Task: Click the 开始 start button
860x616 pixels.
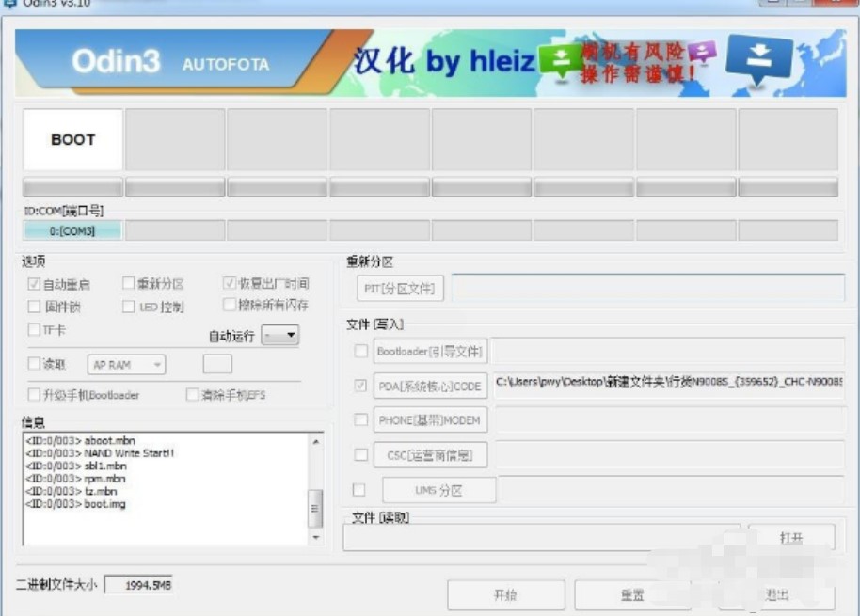Action: pyautogui.click(x=505, y=594)
